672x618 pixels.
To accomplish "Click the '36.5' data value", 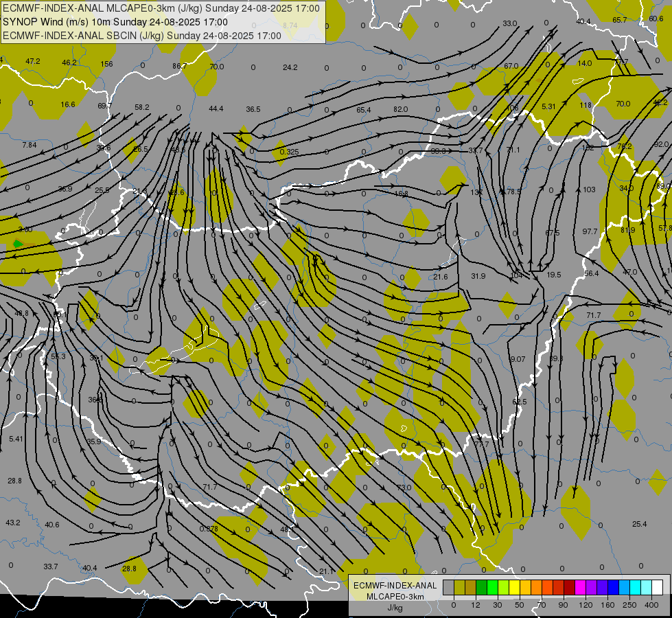I will pyautogui.click(x=253, y=109).
